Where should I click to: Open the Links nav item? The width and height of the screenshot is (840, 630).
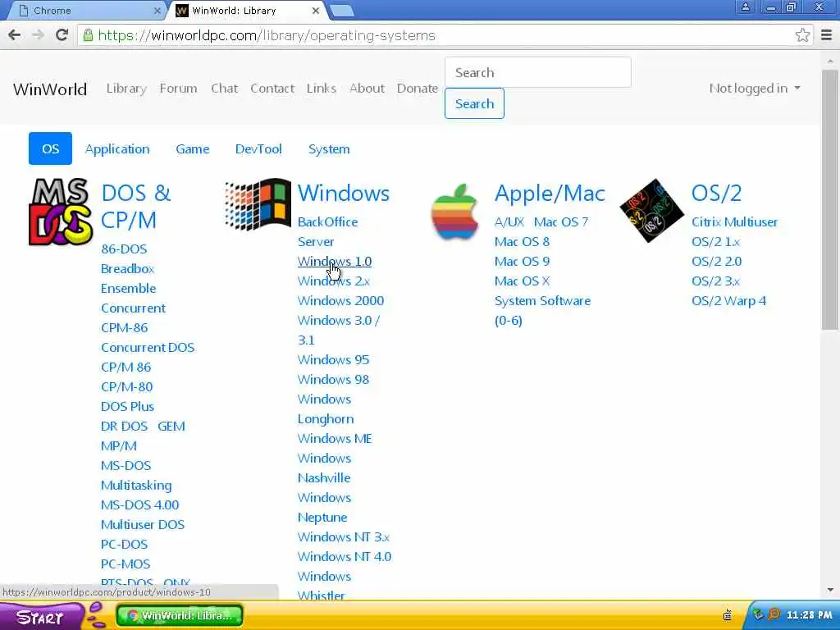click(322, 89)
